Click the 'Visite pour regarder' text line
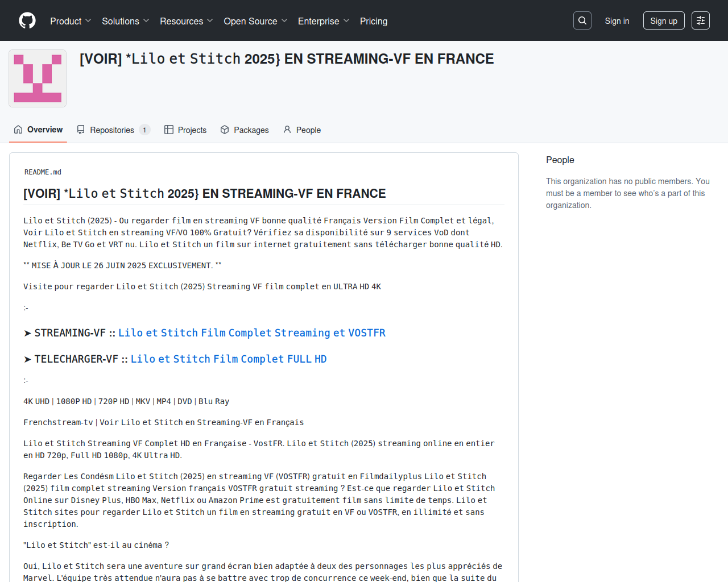 tap(202, 286)
